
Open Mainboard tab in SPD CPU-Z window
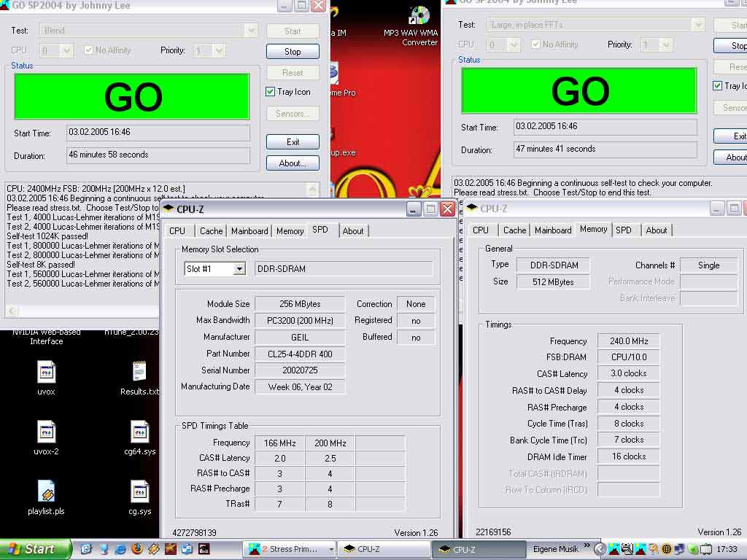(249, 231)
